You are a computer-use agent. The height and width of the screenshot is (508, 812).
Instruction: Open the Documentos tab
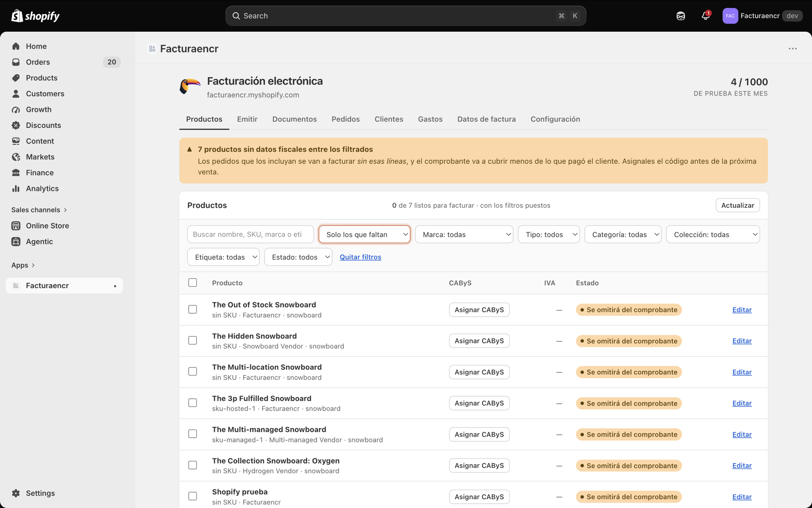[294, 119]
